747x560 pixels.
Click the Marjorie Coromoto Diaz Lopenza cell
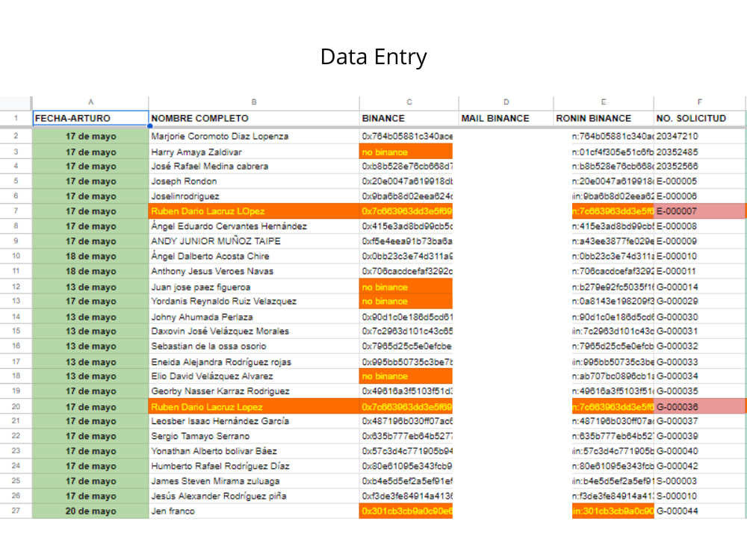254,136
